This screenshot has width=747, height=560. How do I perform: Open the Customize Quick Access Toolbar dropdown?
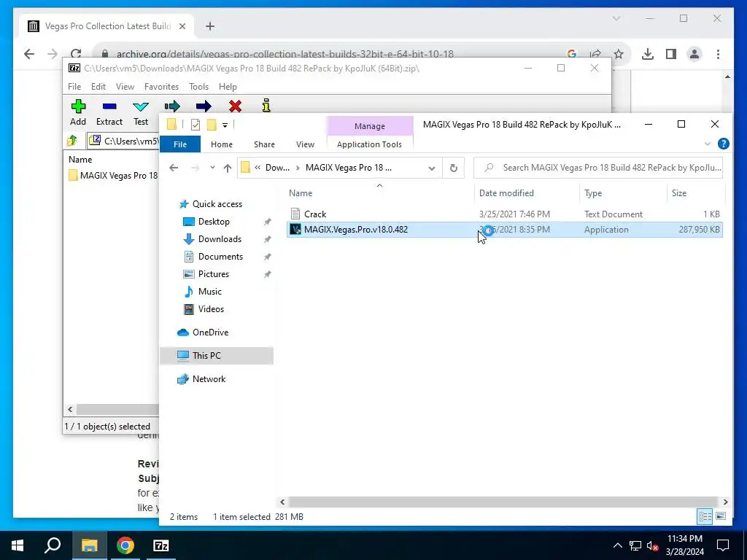point(225,125)
